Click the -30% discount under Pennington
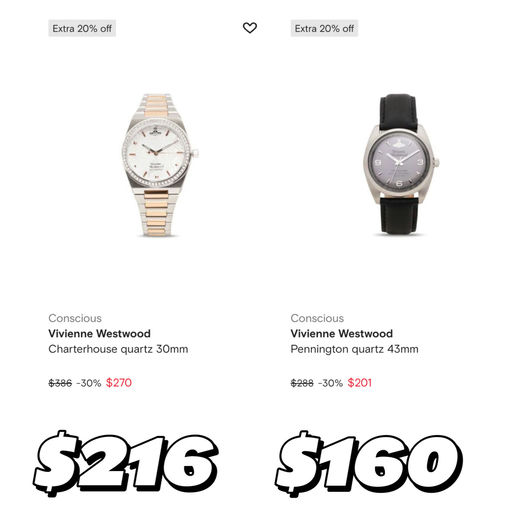The height and width of the screenshot is (512, 512). (330, 383)
